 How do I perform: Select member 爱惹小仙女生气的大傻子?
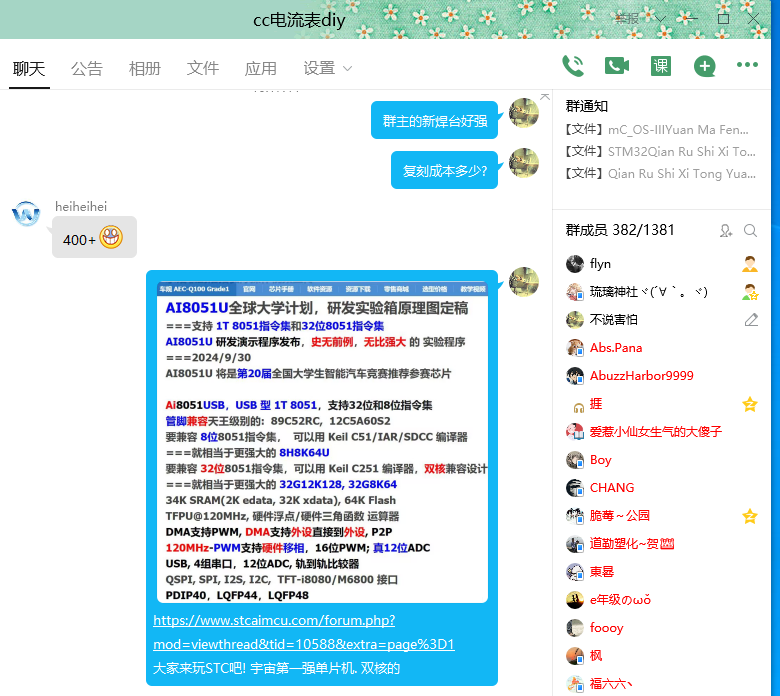tap(662, 432)
